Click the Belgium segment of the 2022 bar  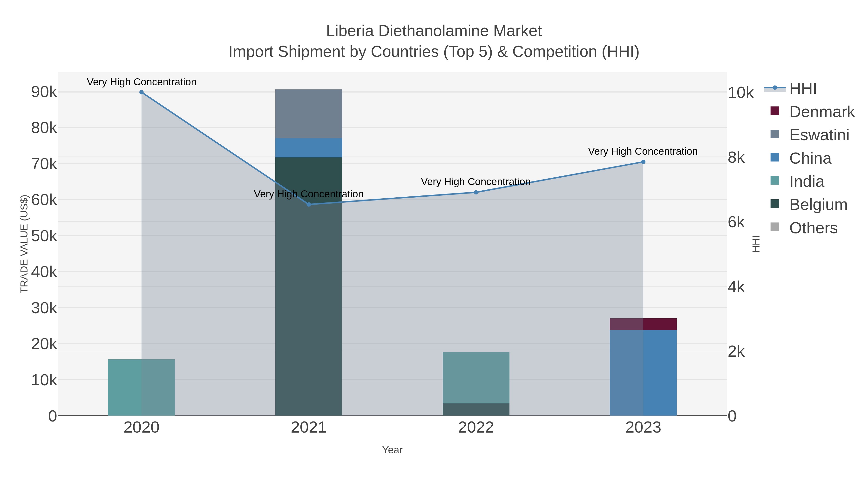tap(476, 409)
